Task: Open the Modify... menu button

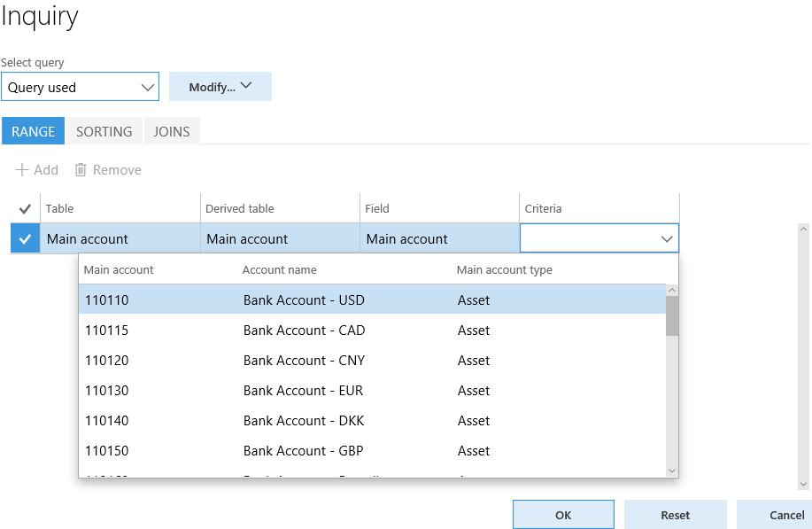Action: click(x=220, y=87)
